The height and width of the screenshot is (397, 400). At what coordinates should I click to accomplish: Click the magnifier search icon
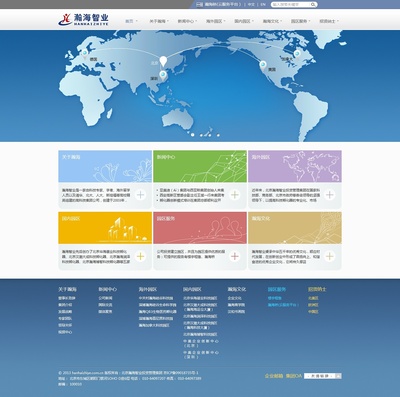tap(313, 5)
